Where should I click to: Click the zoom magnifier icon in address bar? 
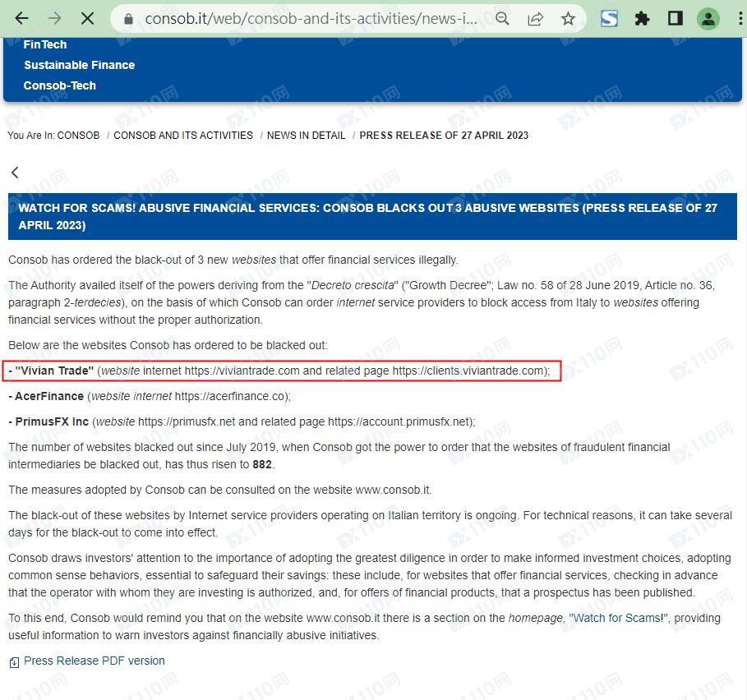502,18
